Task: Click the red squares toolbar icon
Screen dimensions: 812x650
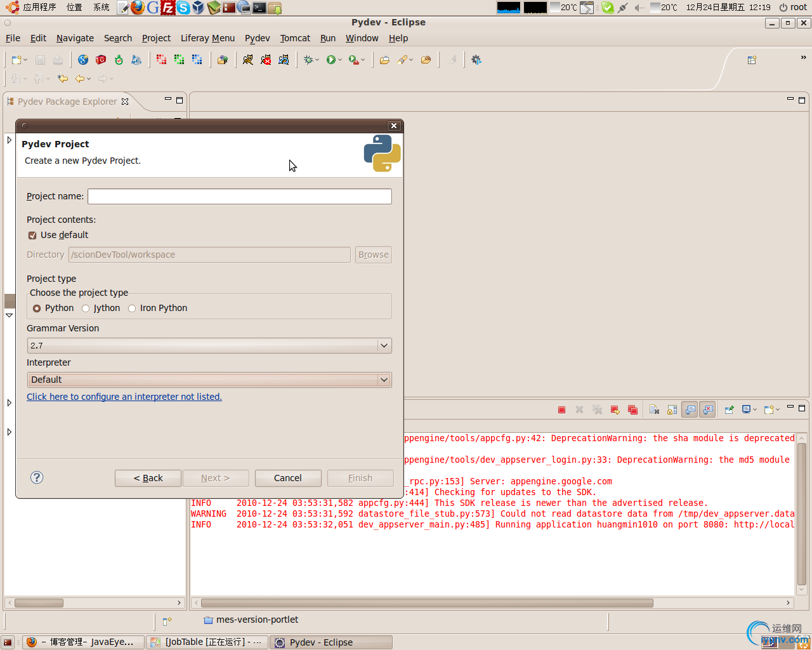Action: pos(162,60)
